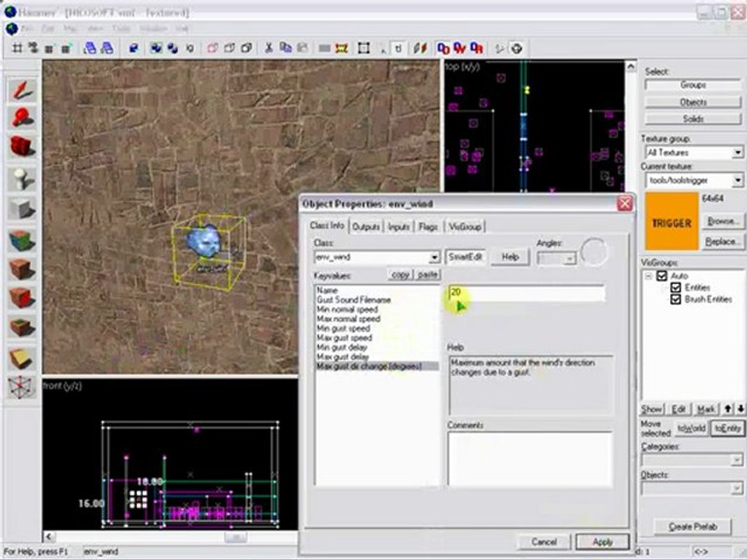Select the red arrow Selection tool
747x560 pixels.
22,90
